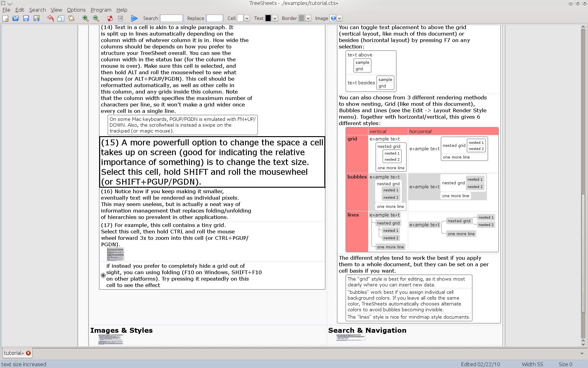588x368 pixels.
Task: Expand the tab list chevron at bottom right
Action: click(x=582, y=353)
